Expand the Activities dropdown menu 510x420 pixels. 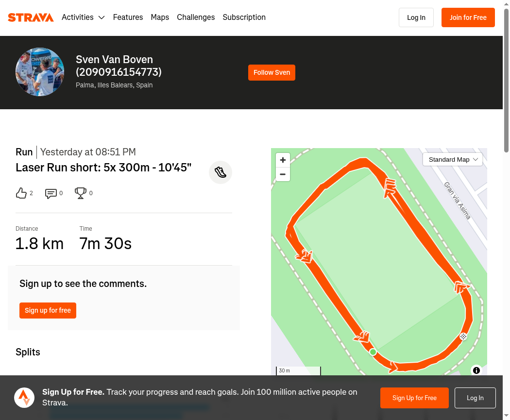point(83,17)
